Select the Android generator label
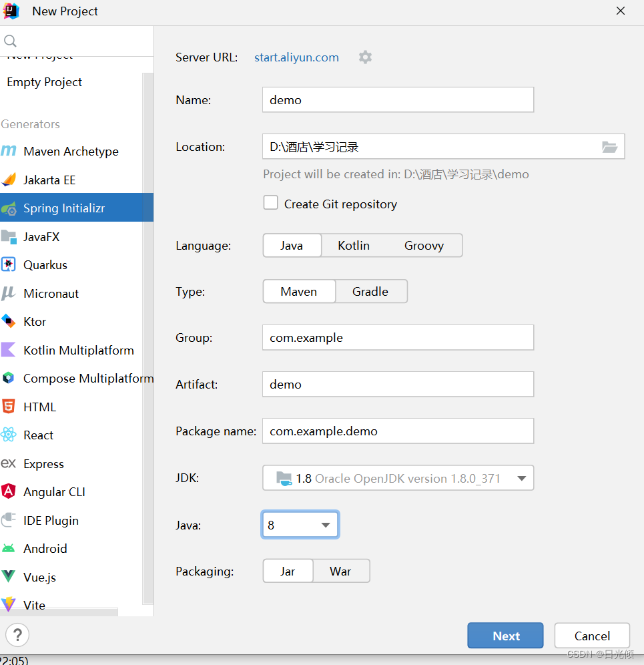 click(x=45, y=549)
